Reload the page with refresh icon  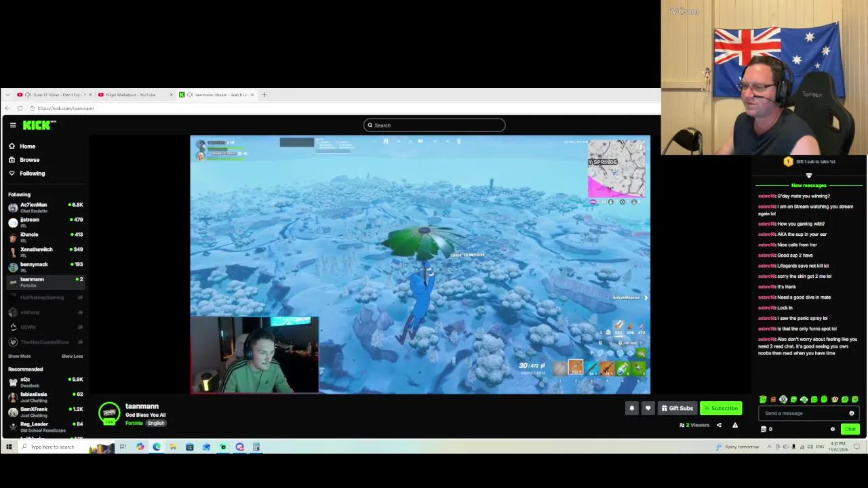[20, 108]
